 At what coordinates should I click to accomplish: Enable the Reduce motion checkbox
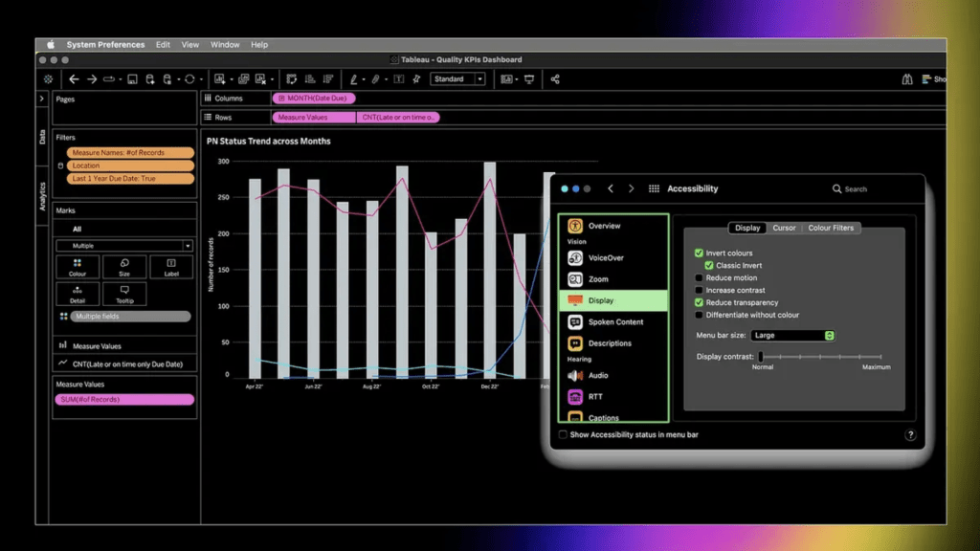699,278
